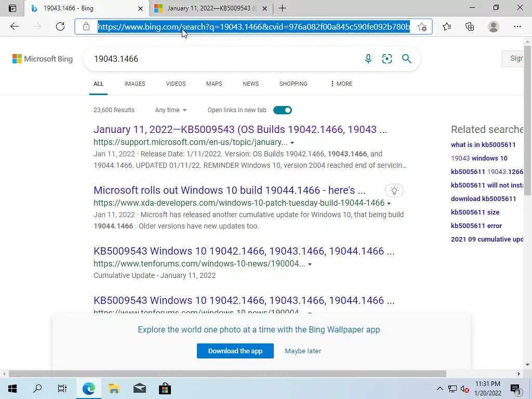Show hidden system tray icons
The width and height of the screenshot is (532, 399).
pos(440,389)
